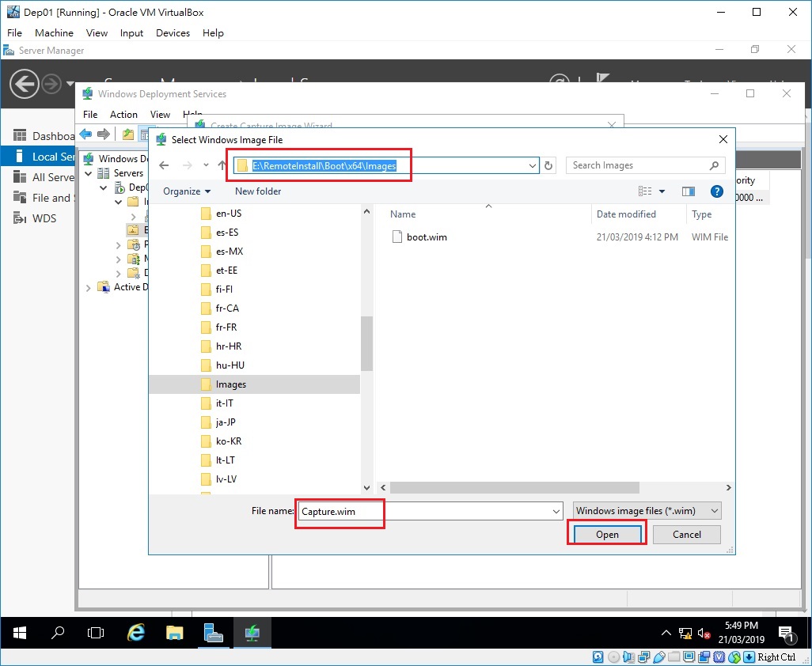Select the it-IT folder
The image size is (812, 666).
point(224,403)
